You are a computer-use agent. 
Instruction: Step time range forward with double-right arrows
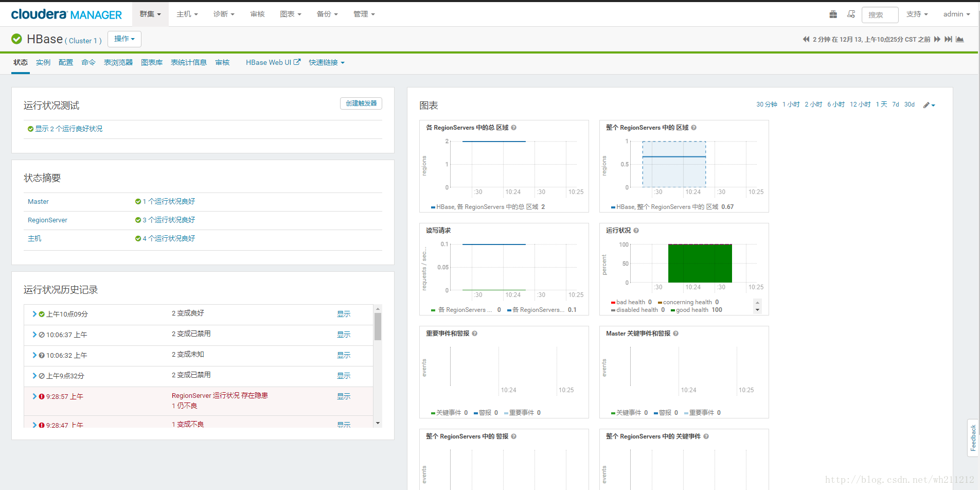pyautogui.click(x=937, y=39)
